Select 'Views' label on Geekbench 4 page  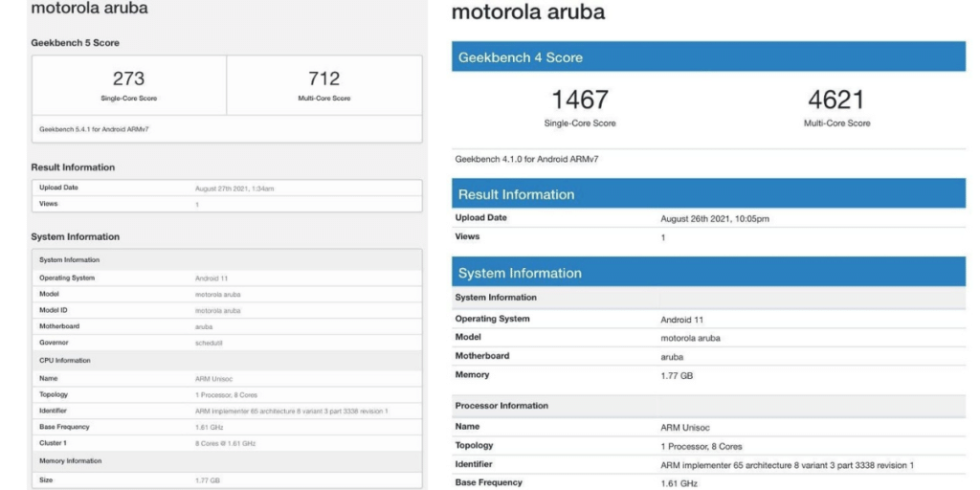point(467,236)
